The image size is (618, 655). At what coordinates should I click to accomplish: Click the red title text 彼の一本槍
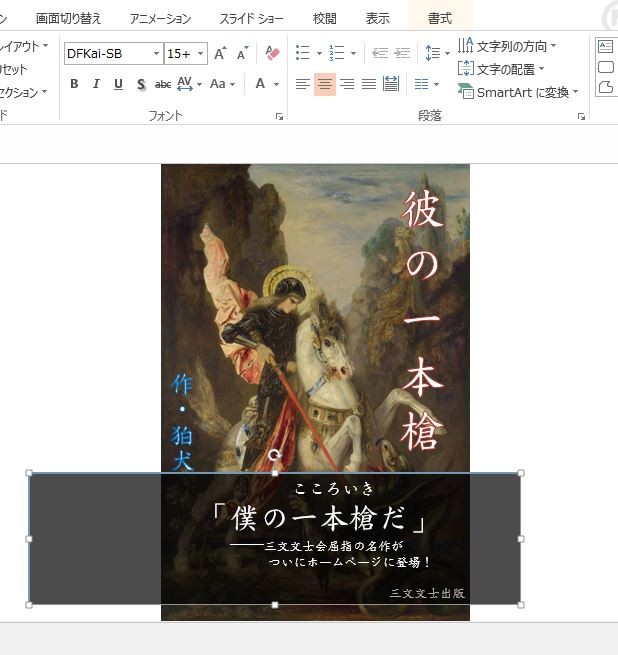coord(422,320)
